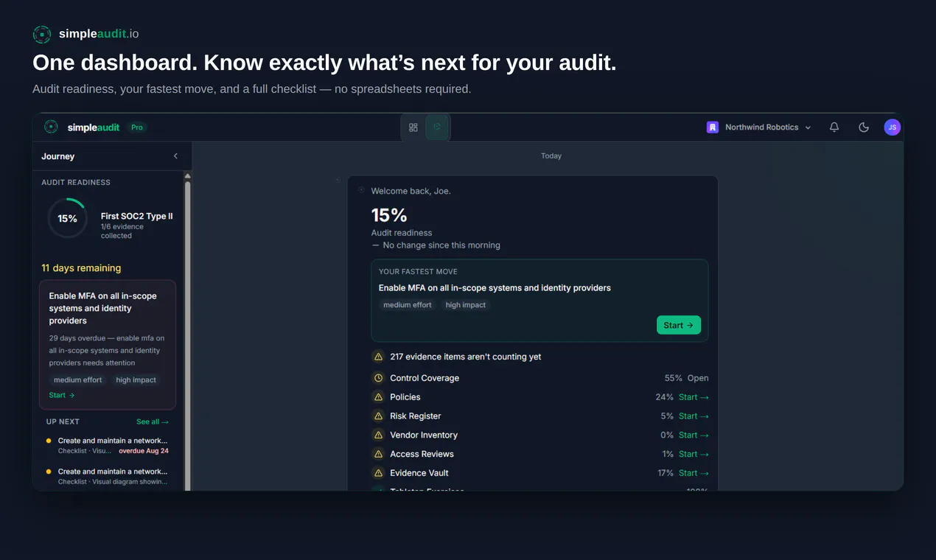
Task: Click the clock icon for Control Coverage
Action: 378,378
